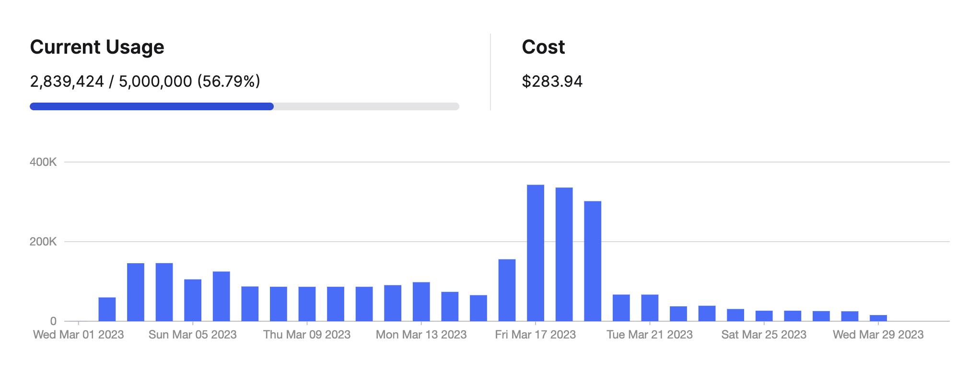The height and width of the screenshot is (373, 980).
Task: Select the $283.94 cost amount
Action: click(552, 82)
